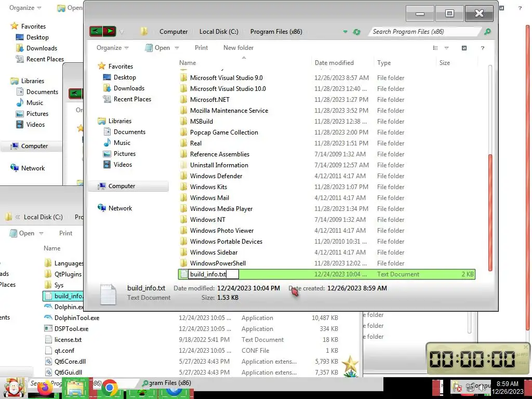532x399 pixels.
Task: Create a New folder via the toolbar
Action: (238, 48)
